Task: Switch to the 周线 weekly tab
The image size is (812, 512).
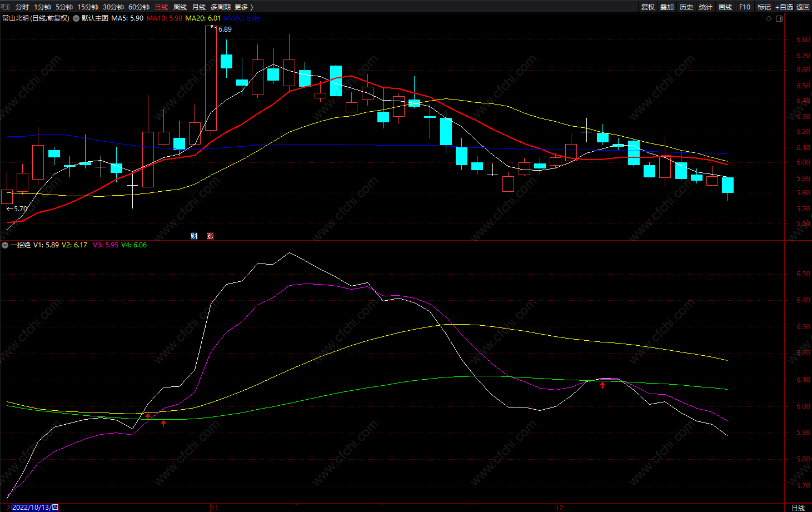Action: [180, 7]
